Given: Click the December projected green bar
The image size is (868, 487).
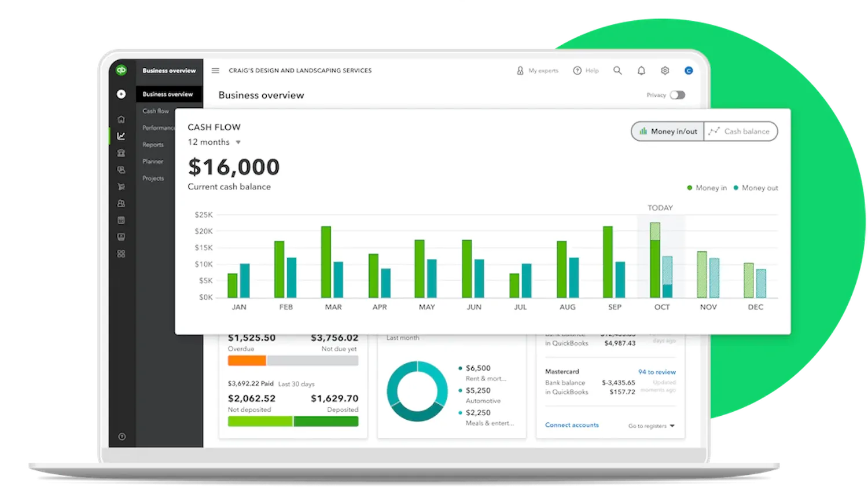Looking at the screenshot, I should (x=748, y=280).
